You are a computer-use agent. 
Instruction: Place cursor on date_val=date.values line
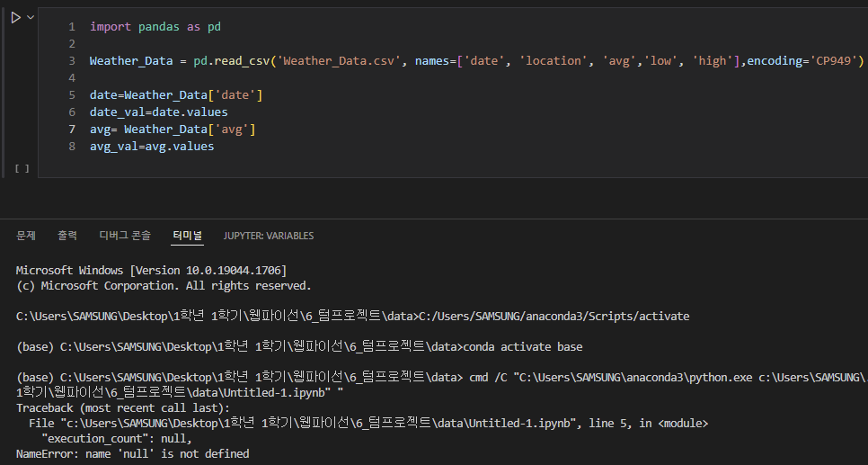(158, 112)
